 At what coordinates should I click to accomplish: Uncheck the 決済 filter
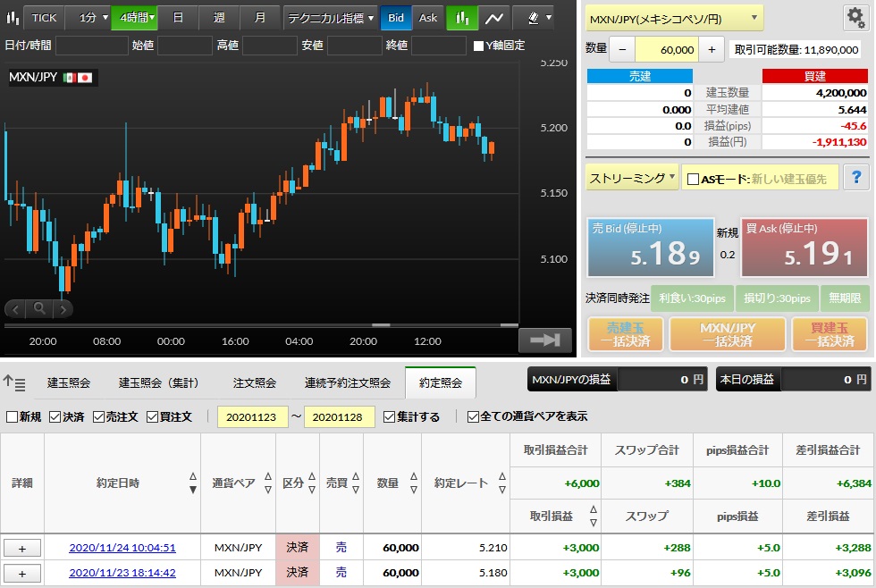pyautogui.click(x=55, y=416)
